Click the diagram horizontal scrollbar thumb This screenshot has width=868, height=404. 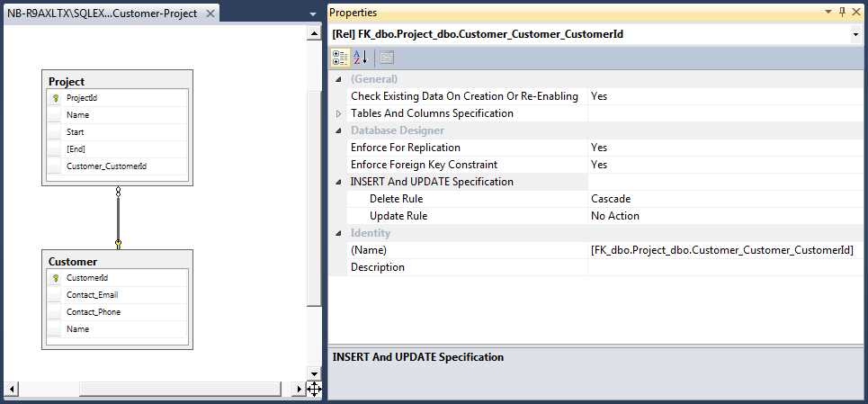pos(180,389)
